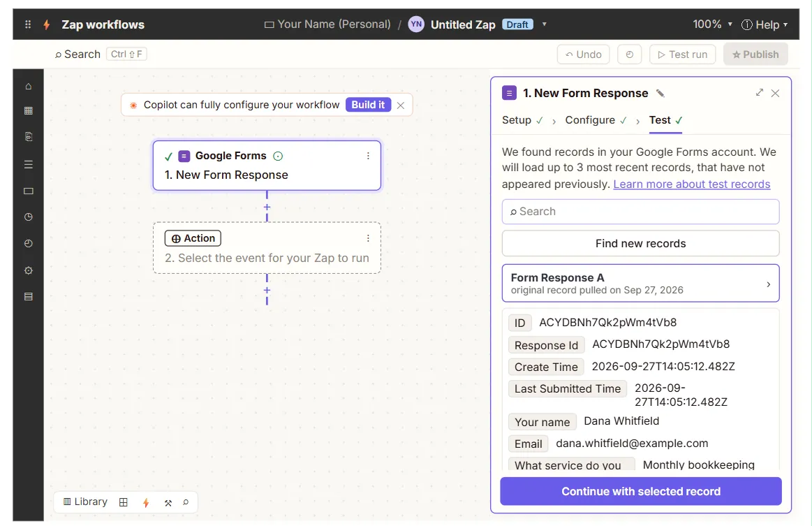Click the top Search Ctrl+Shift+F box
Viewport: 812px width, 526px height.
(x=101, y=54)
